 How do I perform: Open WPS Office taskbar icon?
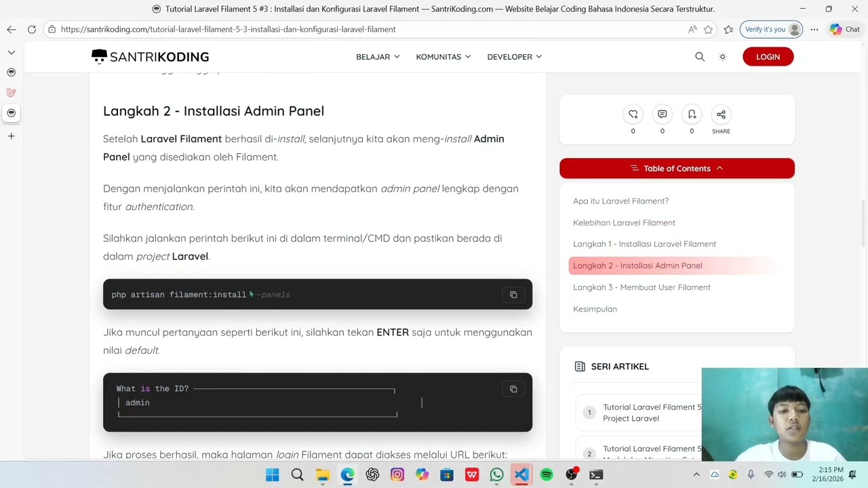(472, 475)
